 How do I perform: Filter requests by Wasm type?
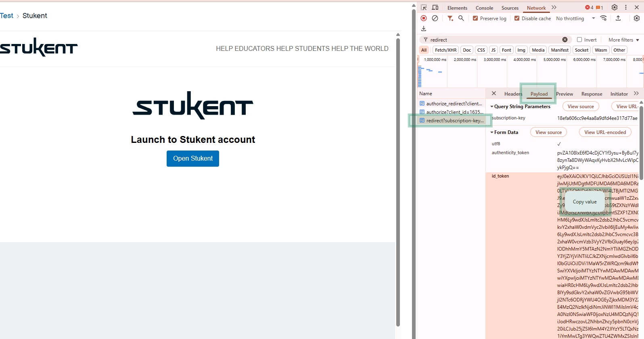click(601, 50)
